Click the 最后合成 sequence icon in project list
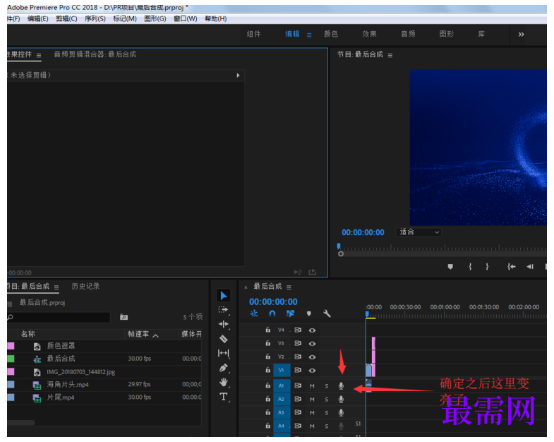This screenshot has width=554, height=442. 37,359
